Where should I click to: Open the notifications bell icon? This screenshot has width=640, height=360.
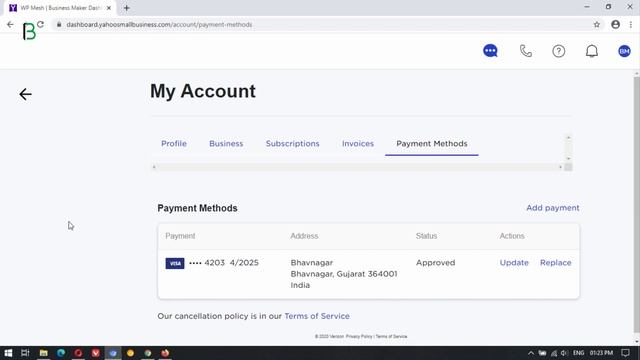(x=592, y=51)
